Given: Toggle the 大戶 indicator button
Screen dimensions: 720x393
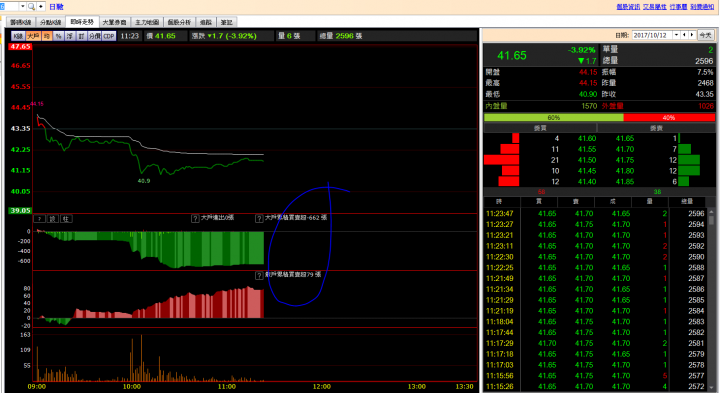Looking at the screenshot, I should [33, 36].
